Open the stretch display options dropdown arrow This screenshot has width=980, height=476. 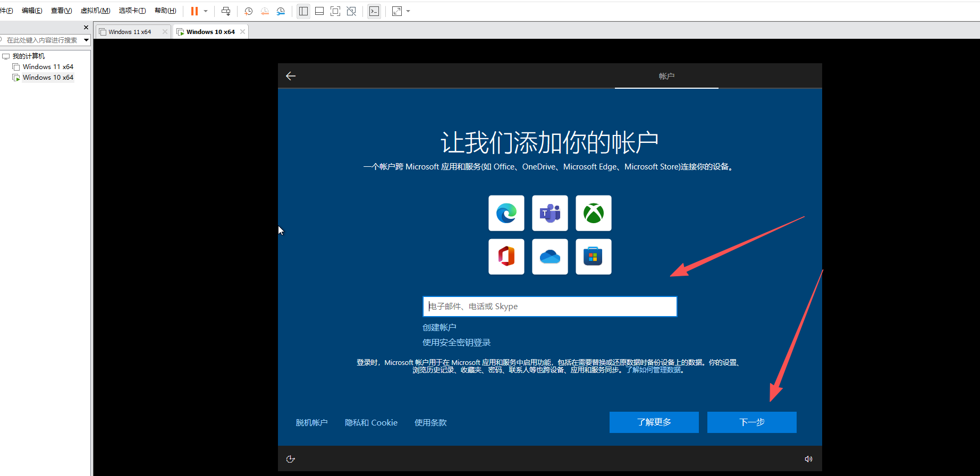coord(408,11)
